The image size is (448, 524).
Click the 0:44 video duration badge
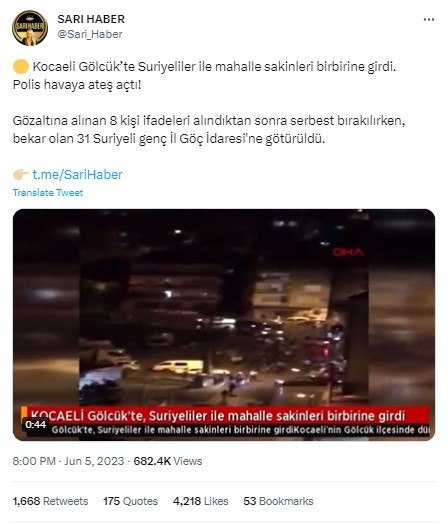point(35,425)
